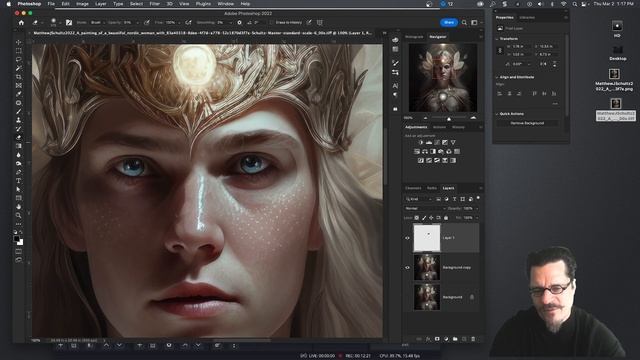Select the Frame tool

19,85
